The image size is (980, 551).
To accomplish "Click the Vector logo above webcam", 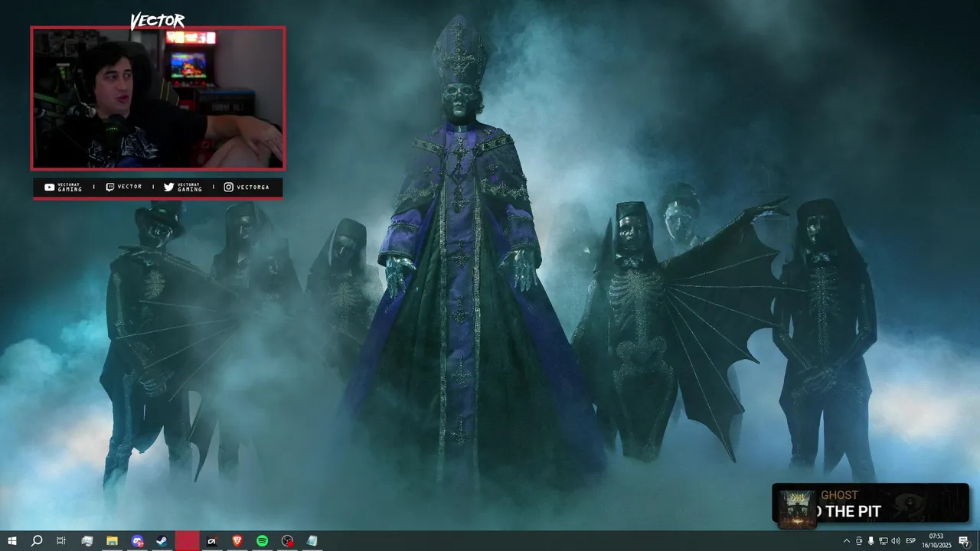I will (x=157, y=21).
